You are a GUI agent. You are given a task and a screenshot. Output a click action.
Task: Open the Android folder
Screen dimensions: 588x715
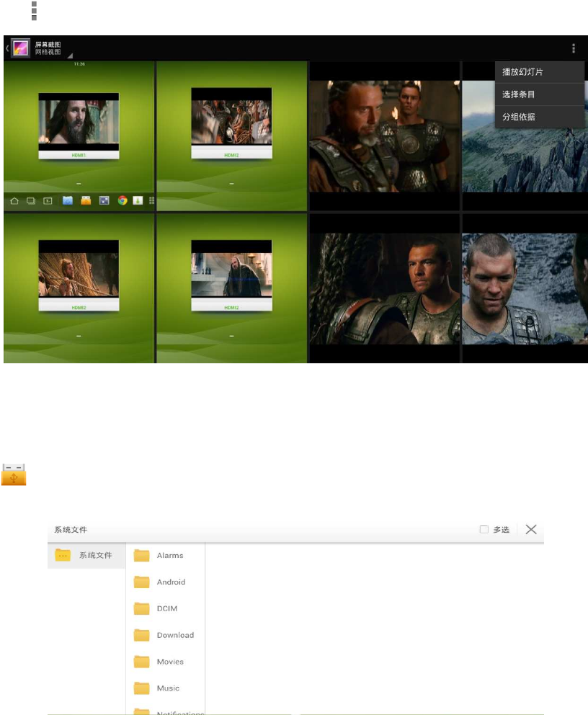(x=165, y=582)
